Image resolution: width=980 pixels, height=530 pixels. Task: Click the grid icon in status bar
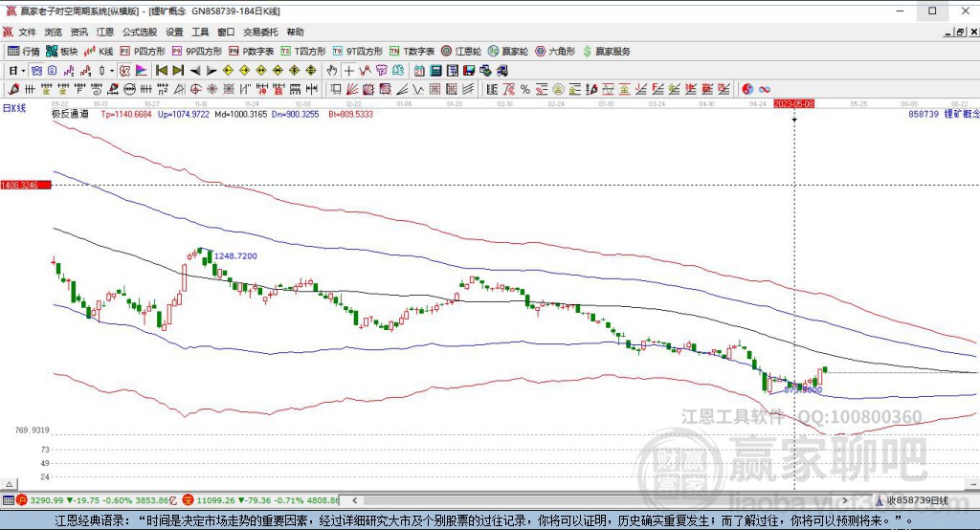pos(8,500)
